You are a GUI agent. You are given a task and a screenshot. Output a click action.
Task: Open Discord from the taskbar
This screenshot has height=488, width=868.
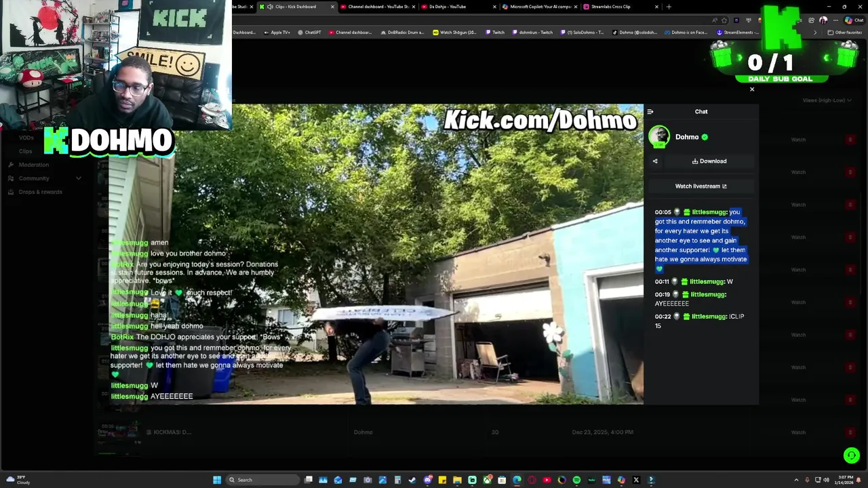coord(428,480)
